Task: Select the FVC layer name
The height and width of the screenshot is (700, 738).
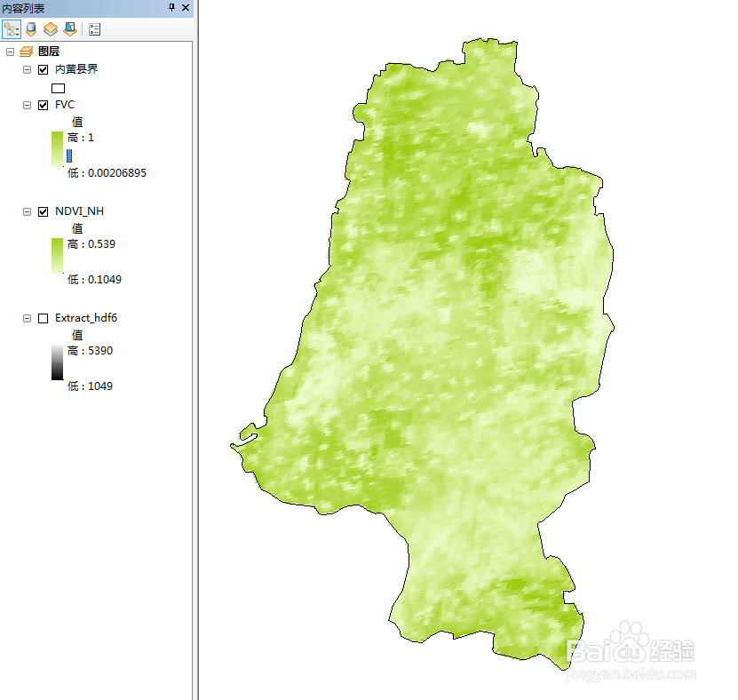Action: (65, 105)
